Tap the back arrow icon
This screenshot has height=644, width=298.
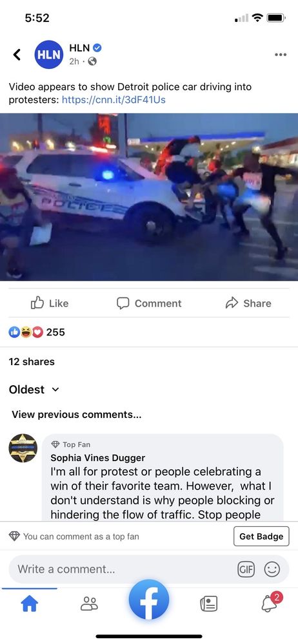(x=17, y=54)
